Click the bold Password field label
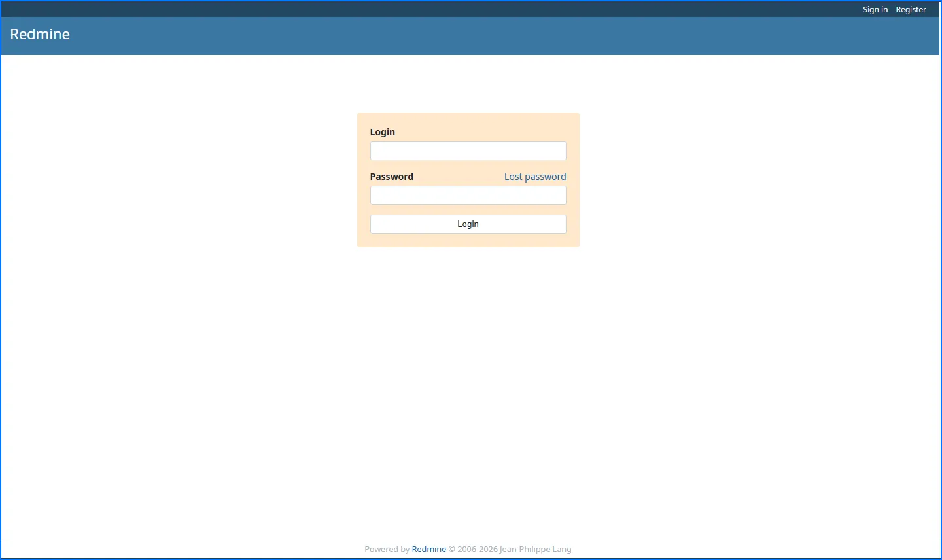The width and height of the screenshot is (942, 560). click(x=392, y=177)
